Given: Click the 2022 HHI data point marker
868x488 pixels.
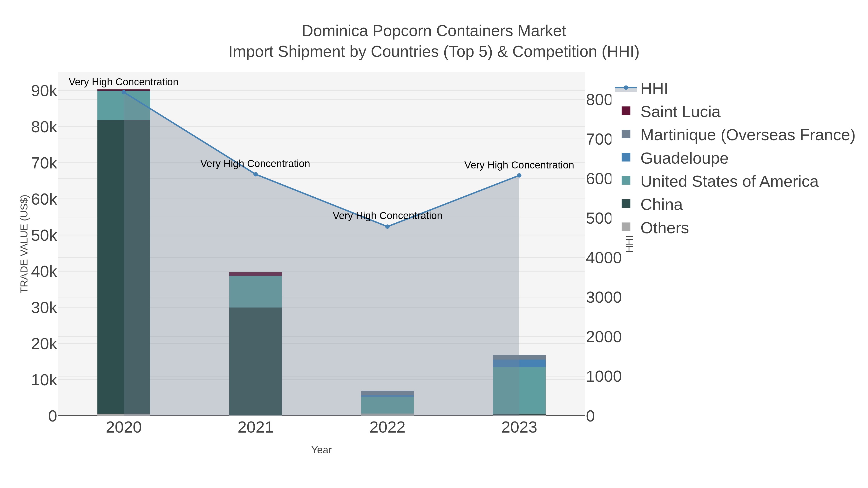Looking at the screenshot, I should pos(387,227).
